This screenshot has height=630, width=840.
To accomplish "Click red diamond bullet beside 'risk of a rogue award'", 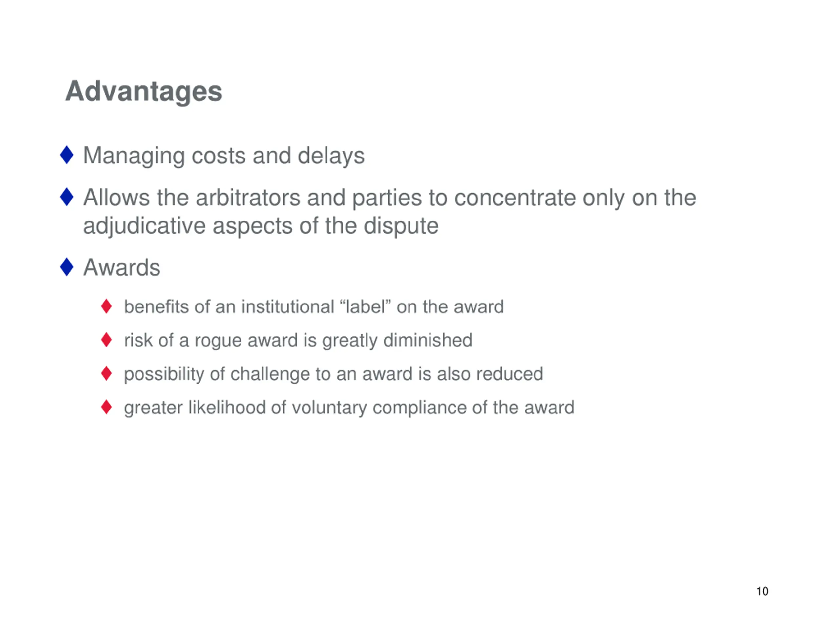I will click(x=106, y=340).
